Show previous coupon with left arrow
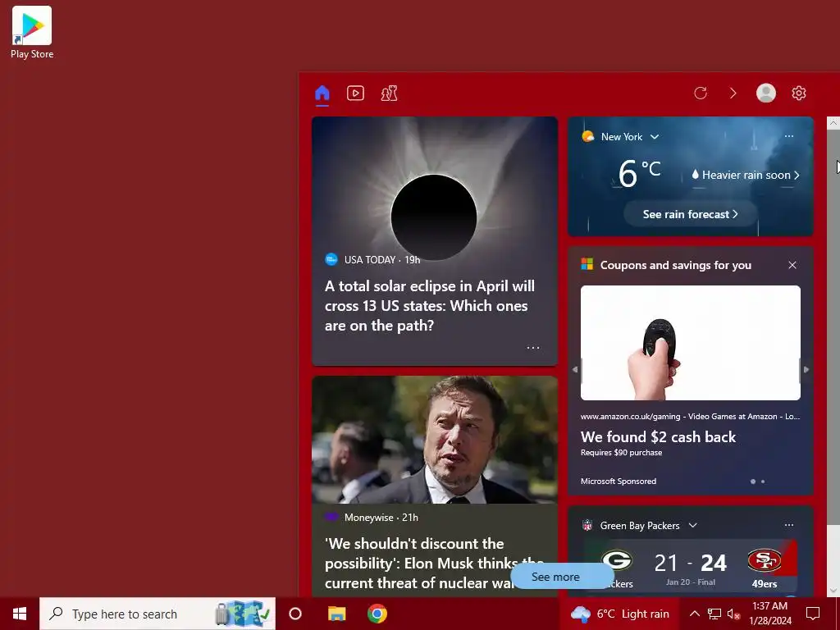 (575, 369)
